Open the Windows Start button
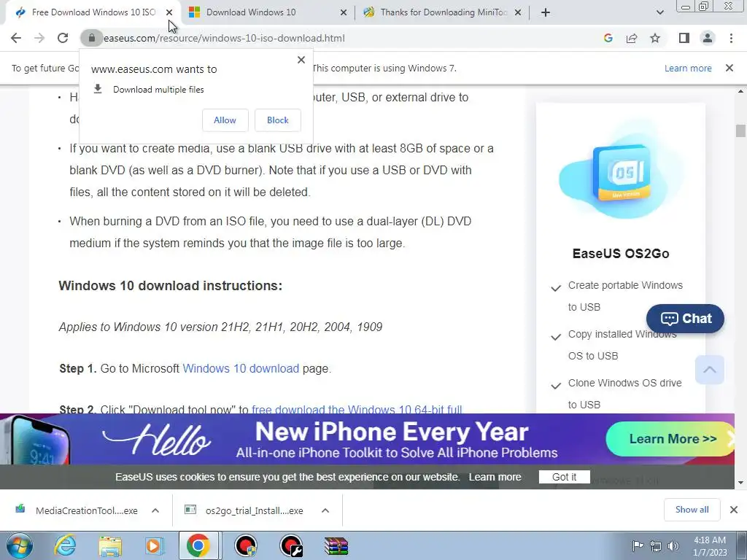This screenshot has width=747, height=560. point(20,545)
